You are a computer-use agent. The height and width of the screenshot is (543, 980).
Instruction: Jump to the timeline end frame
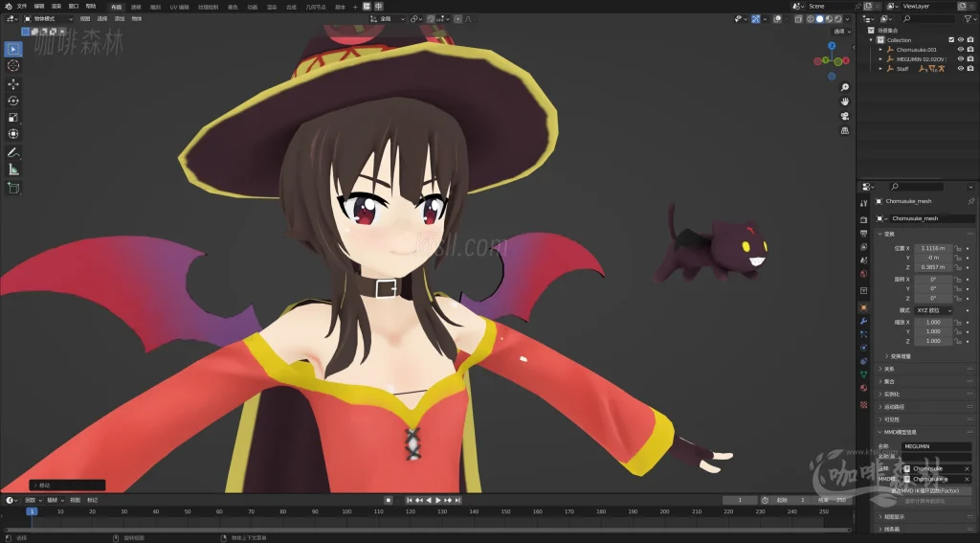[x=457, y=500]
